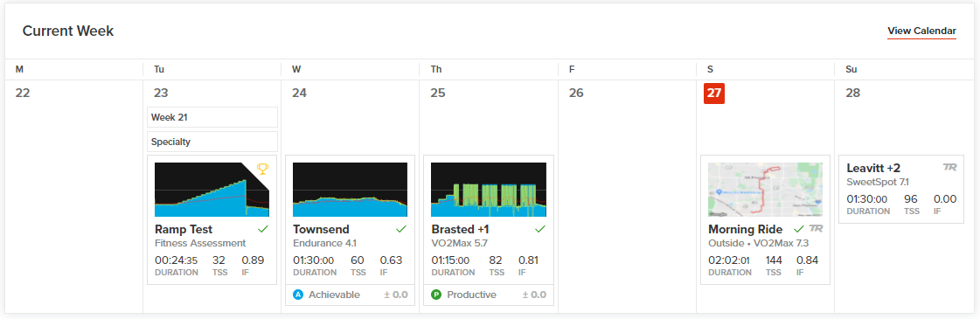Click TR logo on Leavitt +2 card
The image size is (980, 319).
(950, 167)
